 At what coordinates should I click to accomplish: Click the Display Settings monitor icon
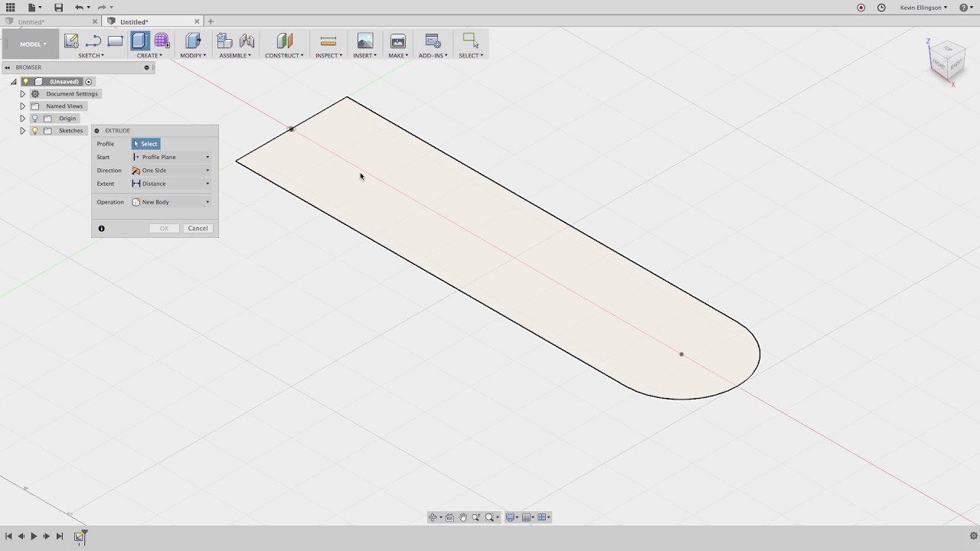510,517
